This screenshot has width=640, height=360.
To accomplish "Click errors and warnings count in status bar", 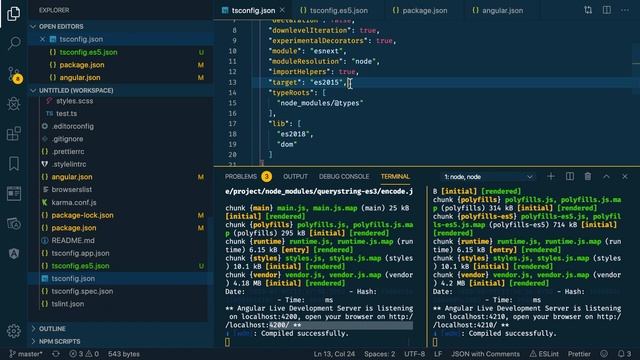I will pos(84,354).
